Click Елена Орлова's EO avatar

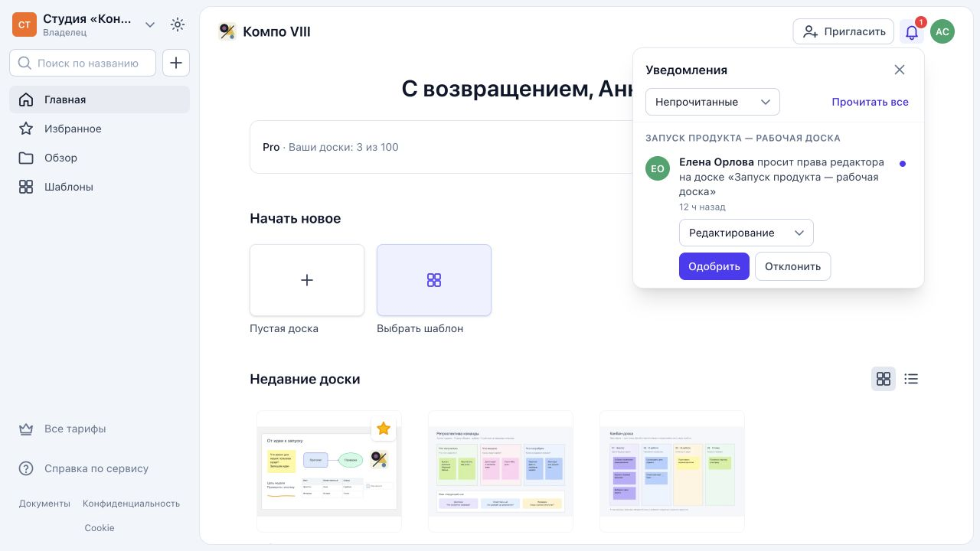658,168
